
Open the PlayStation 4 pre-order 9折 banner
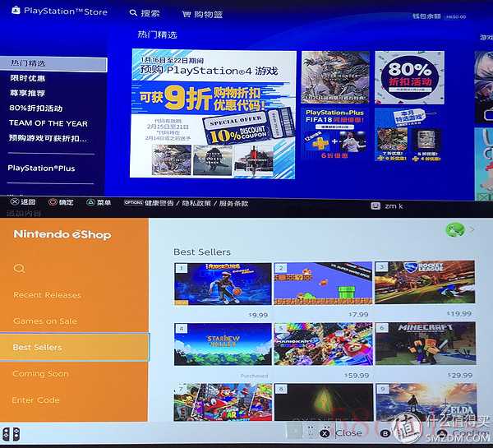tap(214, 113)
